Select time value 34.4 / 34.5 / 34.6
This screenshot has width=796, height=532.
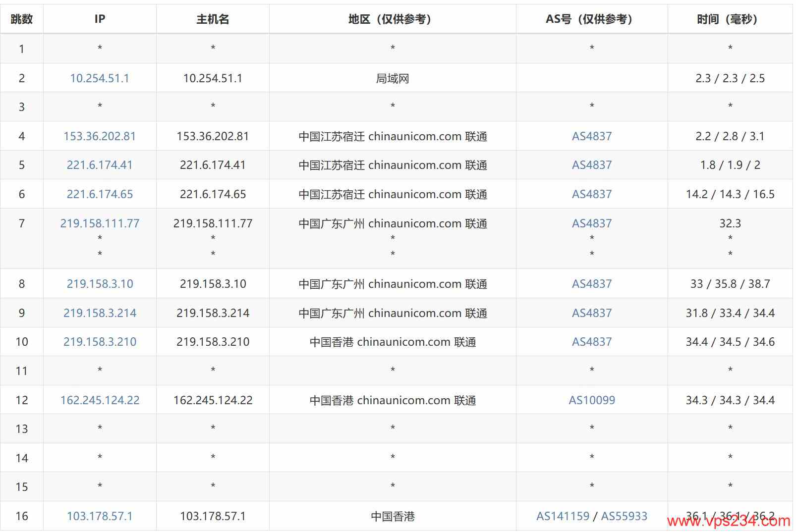pos(730,342)
